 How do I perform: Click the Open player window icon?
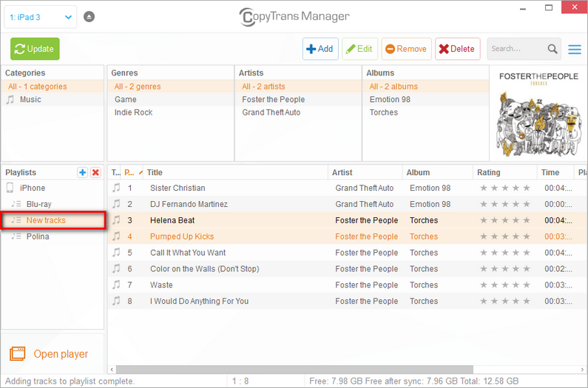tap(17, 353)
